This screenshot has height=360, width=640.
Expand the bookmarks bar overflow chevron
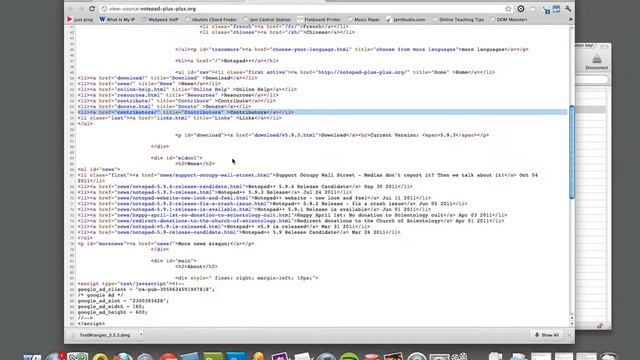[x=571, y=19]
